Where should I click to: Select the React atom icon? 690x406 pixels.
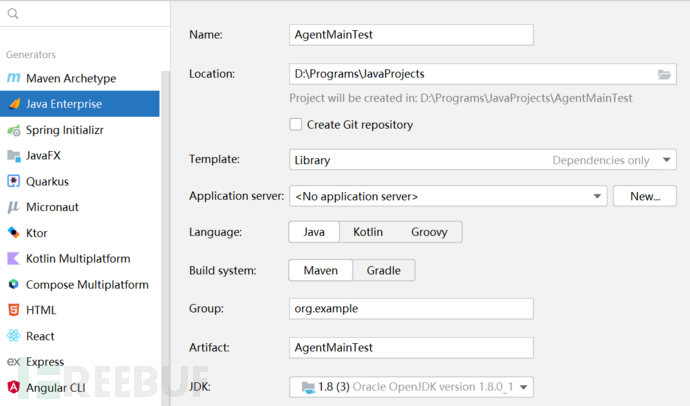[14, 336]
